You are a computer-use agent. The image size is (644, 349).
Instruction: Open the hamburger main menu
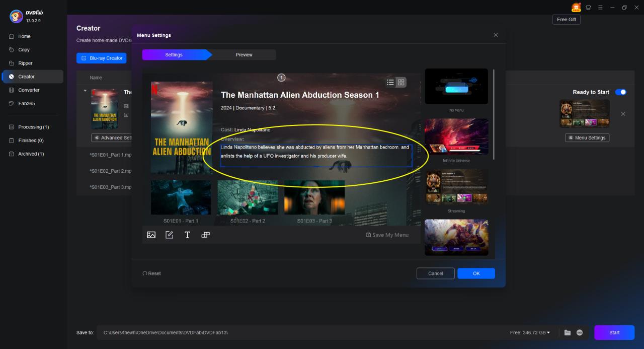(600, 8)
